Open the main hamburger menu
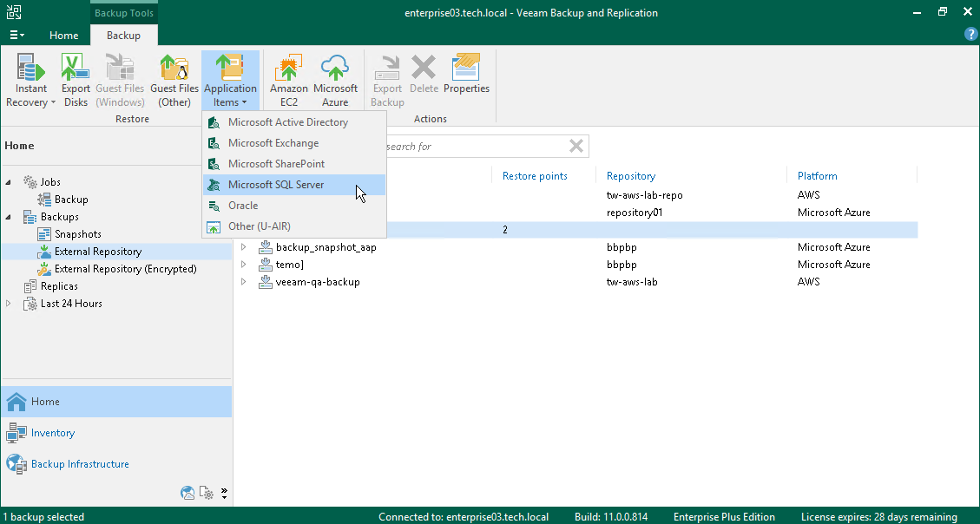Viewport: 980px width, 524px height. (x=16, y=36)
